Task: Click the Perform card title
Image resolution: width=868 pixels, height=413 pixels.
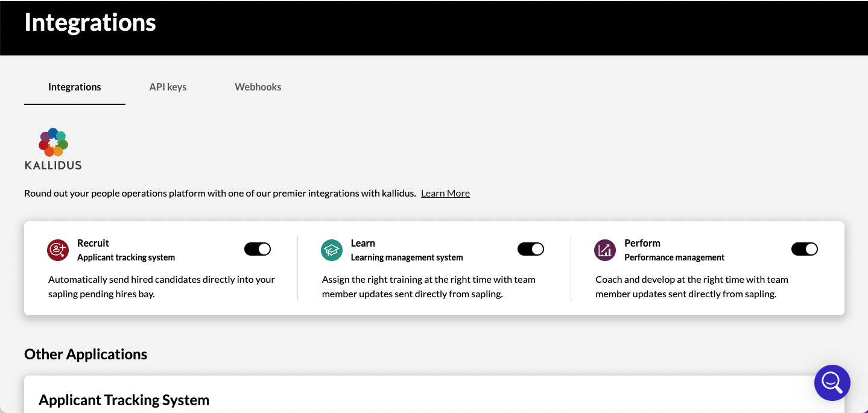Action: 642,243
